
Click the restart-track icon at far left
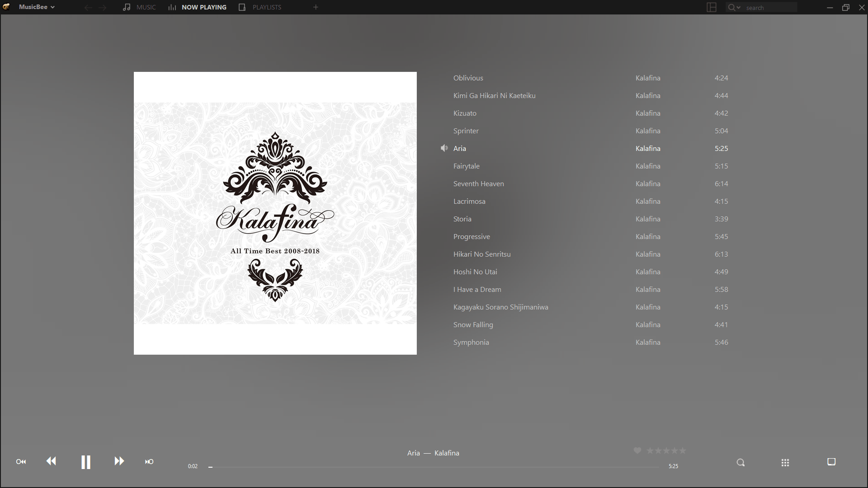click(x=21, y=461)
